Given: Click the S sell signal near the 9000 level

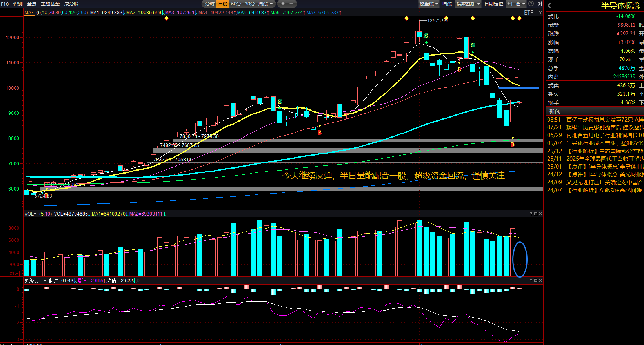Looking at the screenshot, I should 280,102.
